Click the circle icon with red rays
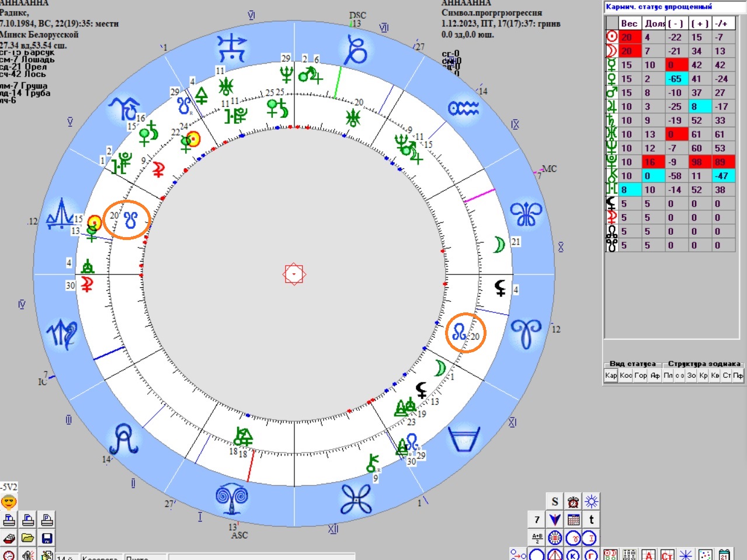The height and width of the screenshot is (560, 747). click(555, 537)
